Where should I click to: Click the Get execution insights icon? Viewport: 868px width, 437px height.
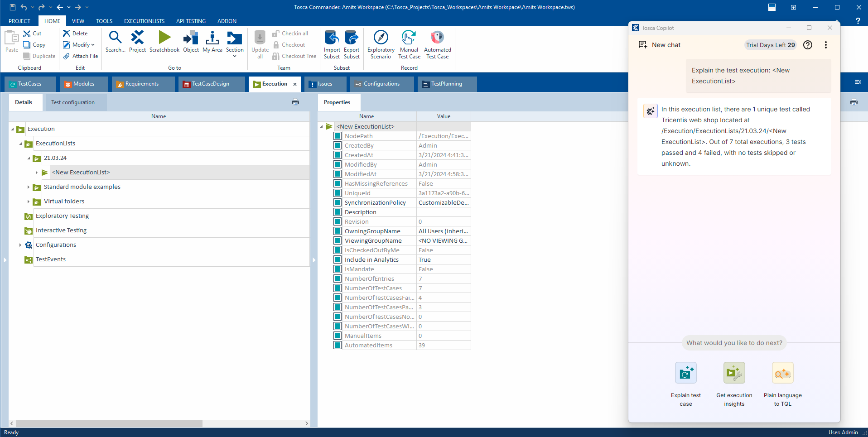tap(734, 373)
